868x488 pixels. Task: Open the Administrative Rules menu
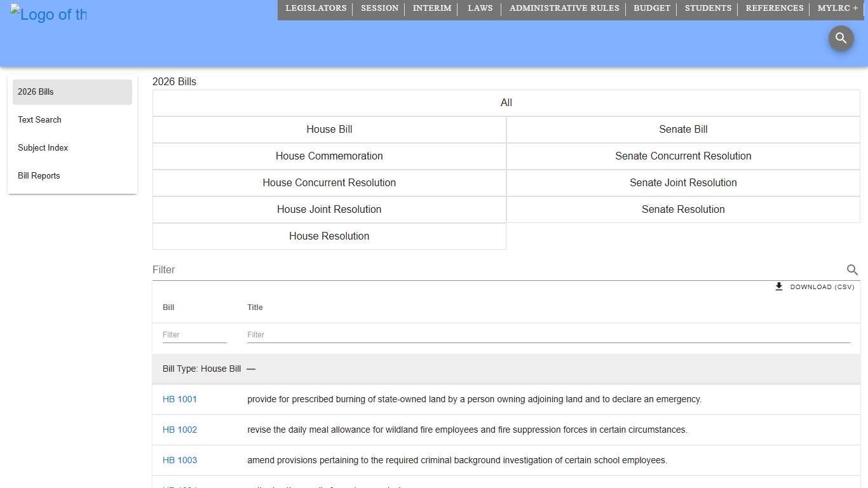[564, 8]
